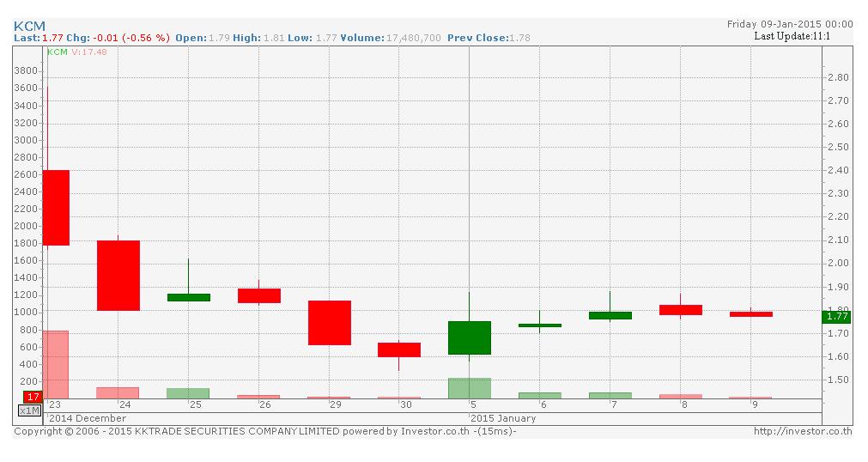Click the KCM V:17.48 chart legend
The image size is (868, 462).
[x=77, y=52]
